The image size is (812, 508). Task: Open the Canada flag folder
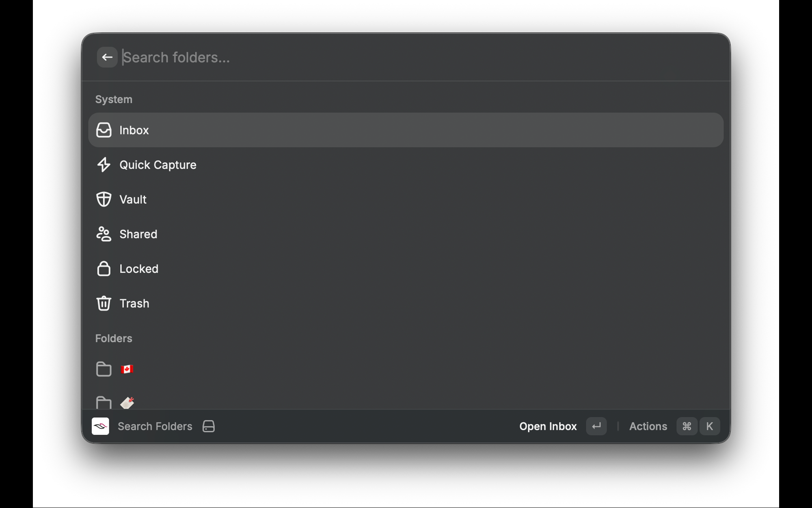pyautogui.click(x=127, y=369)
